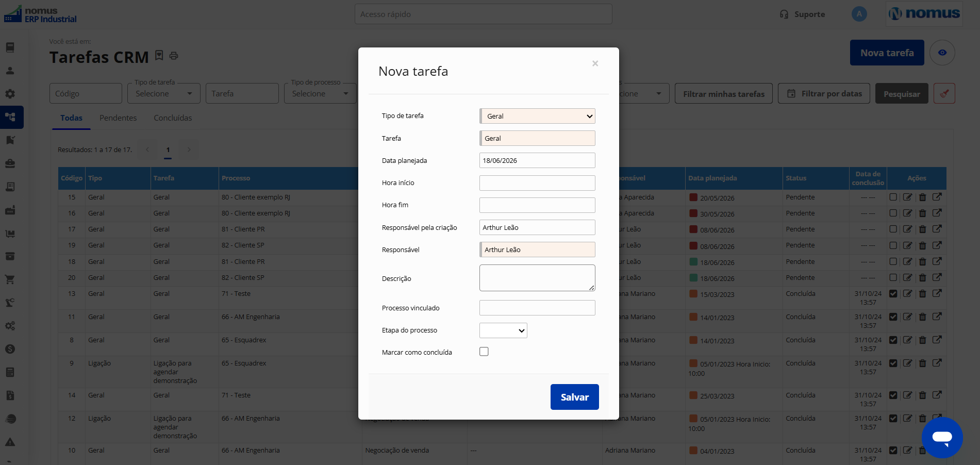Edit task 15 with pencil icon

pos(908,197)
